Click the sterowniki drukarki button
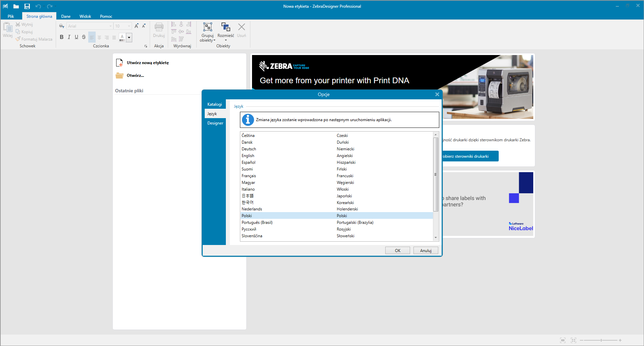644x346 pixels. (x=470, y=156)
